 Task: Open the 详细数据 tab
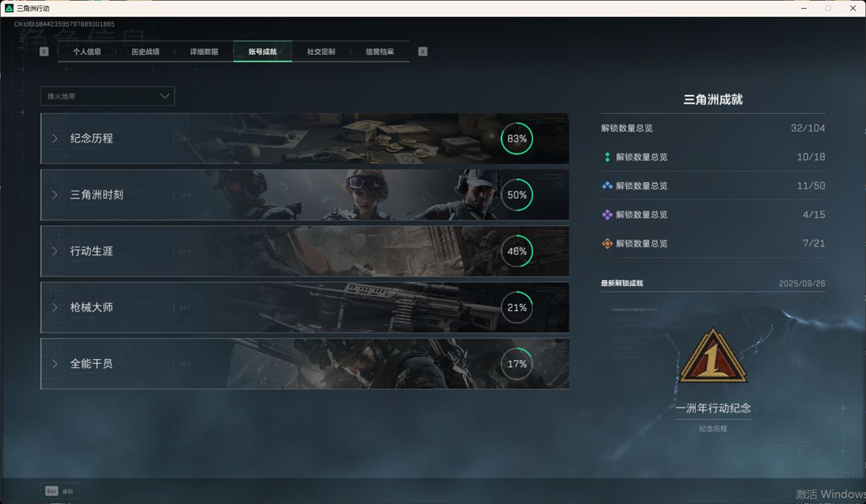click(x=204, y=52)
